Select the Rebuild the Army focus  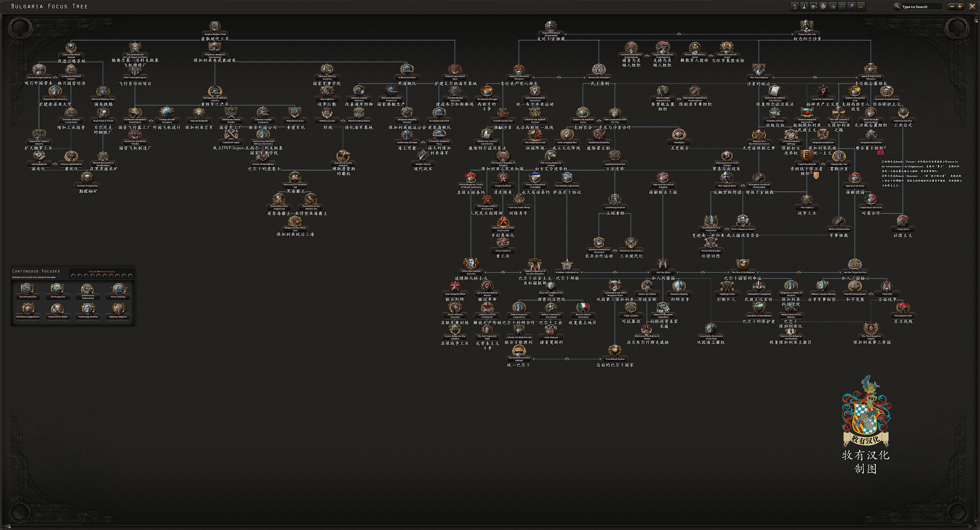click(295, 116)
